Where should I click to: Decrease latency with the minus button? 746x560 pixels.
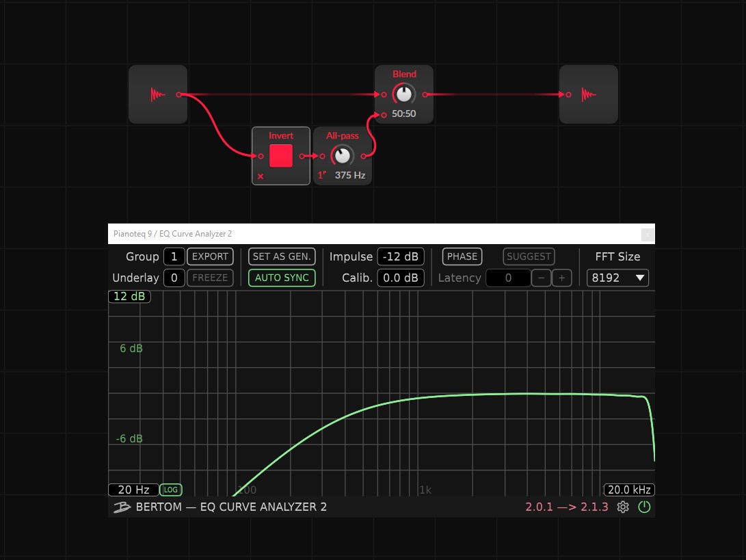[x=542, y=278]
